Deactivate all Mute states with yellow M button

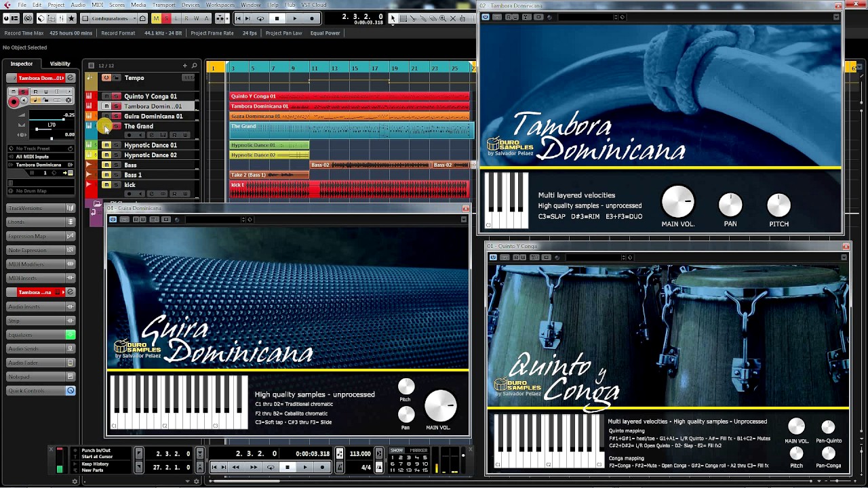point(156,18)
